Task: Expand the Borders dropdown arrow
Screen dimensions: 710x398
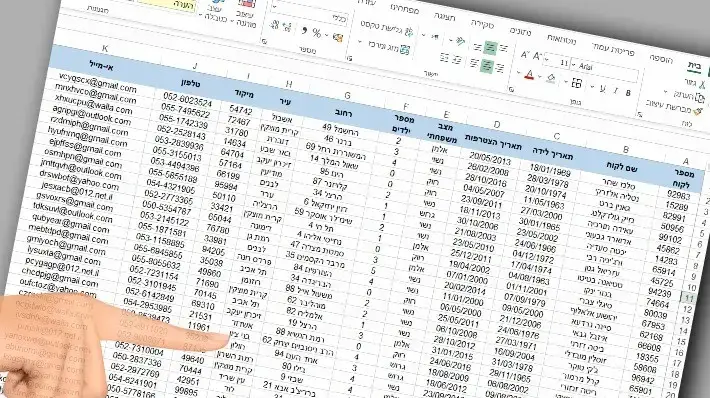Action: pyautogui.click(x=566, y=82)
